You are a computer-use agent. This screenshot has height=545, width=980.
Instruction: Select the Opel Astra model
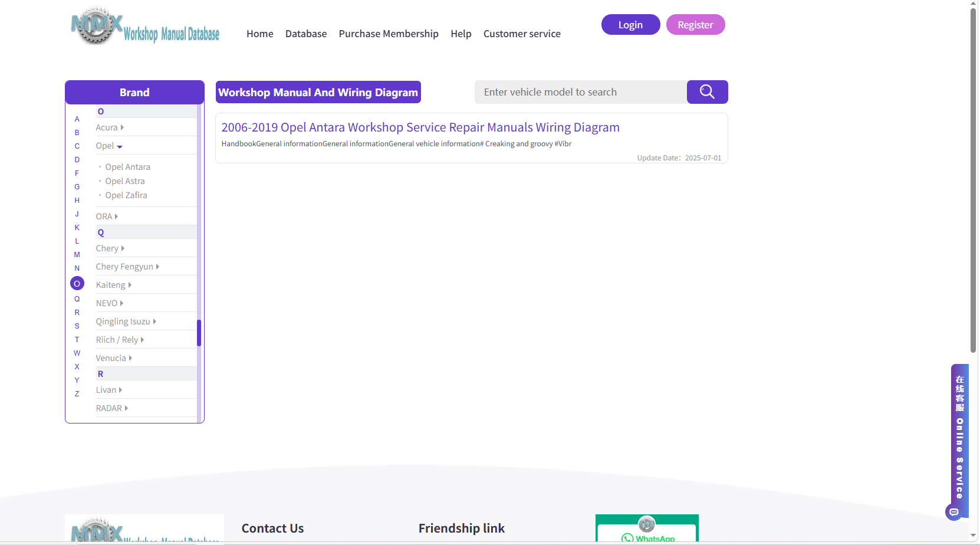(125, 181)
